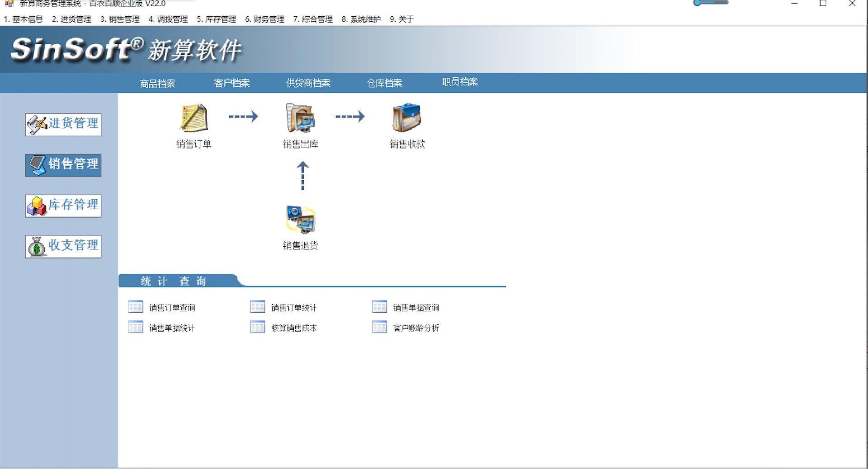The width and height of the screenshot is (868, 469).
Task: Open the 销售单据查询 report link
Action: coord(416,308)
